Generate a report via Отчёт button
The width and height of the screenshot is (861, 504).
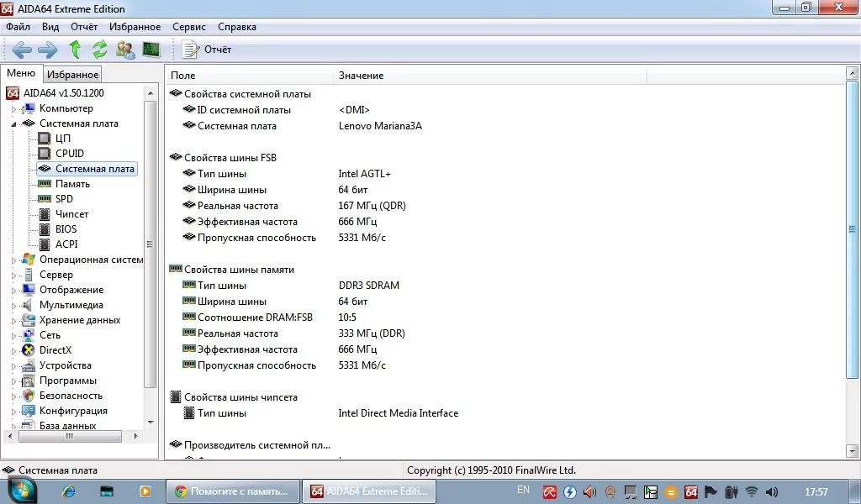tap(207, 50)
